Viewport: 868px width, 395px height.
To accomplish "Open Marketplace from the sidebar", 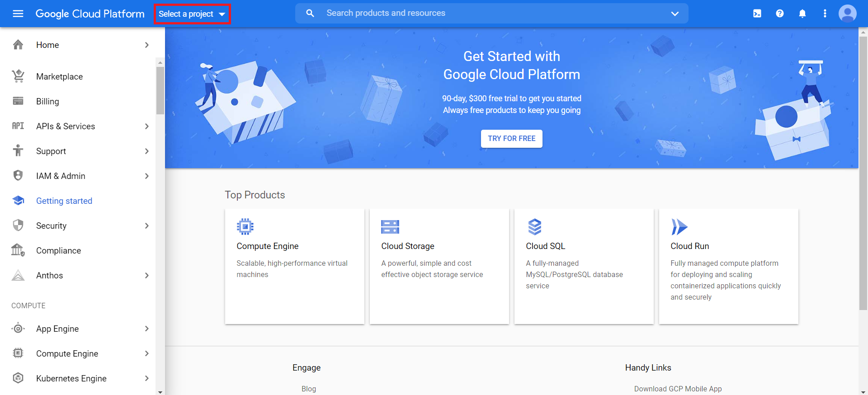I will pyautogui.click(x=59, y=76).
